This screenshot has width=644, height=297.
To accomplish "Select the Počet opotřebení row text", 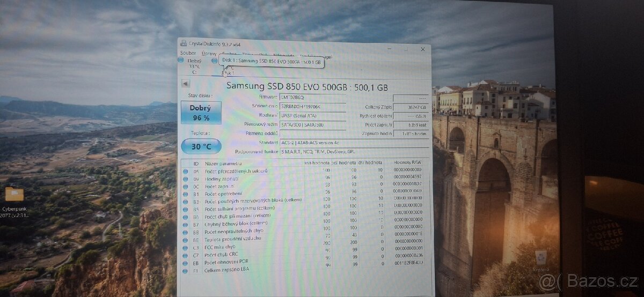I will coord(223,192).
